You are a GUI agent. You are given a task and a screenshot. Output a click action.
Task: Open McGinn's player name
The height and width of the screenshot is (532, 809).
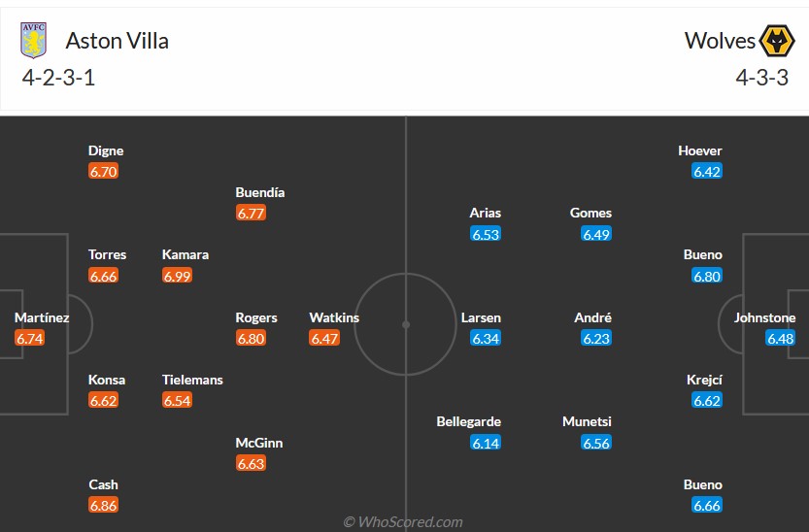pyautogui.click(x=259, y=443)
